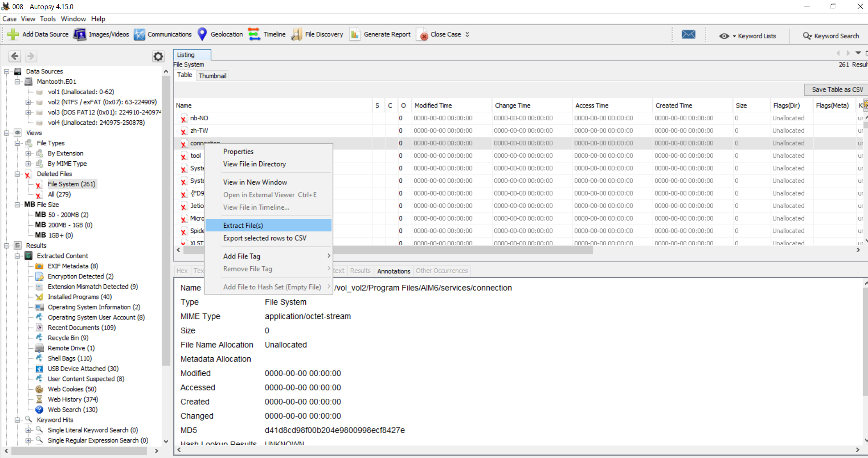Click the Remote Drive icon
Viewport: 868px width, 458px height.
40,348
